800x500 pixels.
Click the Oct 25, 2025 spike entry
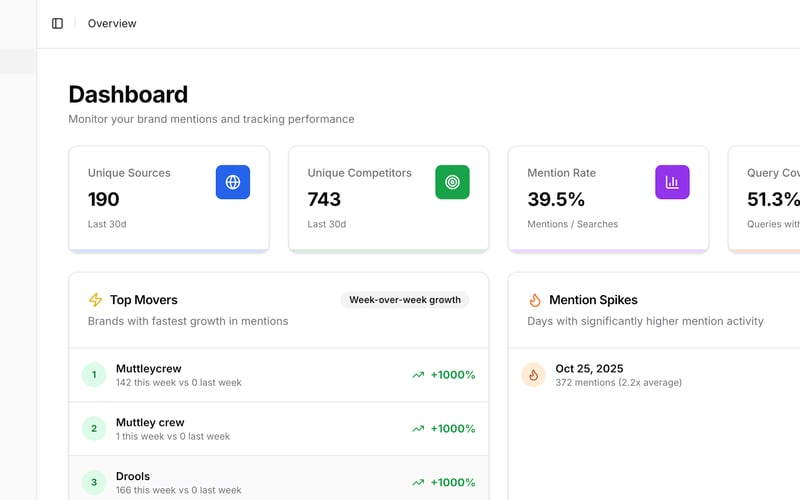[x=654, y=375]
